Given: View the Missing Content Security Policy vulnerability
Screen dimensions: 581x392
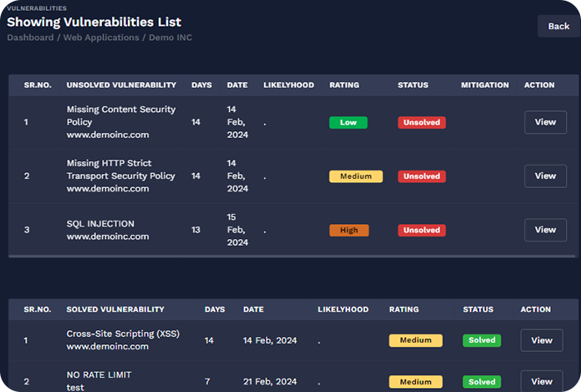Looking at the screenshot, I should [x=544, y=122].
